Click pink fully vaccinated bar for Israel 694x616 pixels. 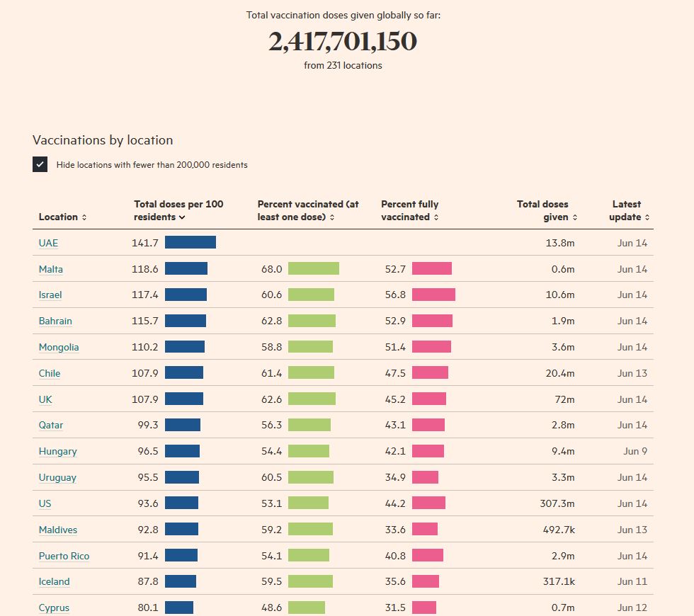click(433, 295)
